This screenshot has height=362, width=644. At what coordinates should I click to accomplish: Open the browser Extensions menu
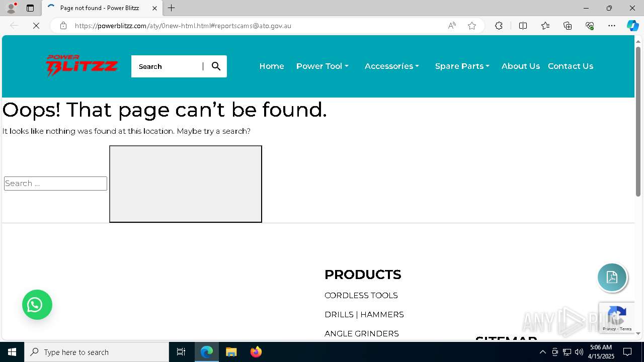coord(499,26)
